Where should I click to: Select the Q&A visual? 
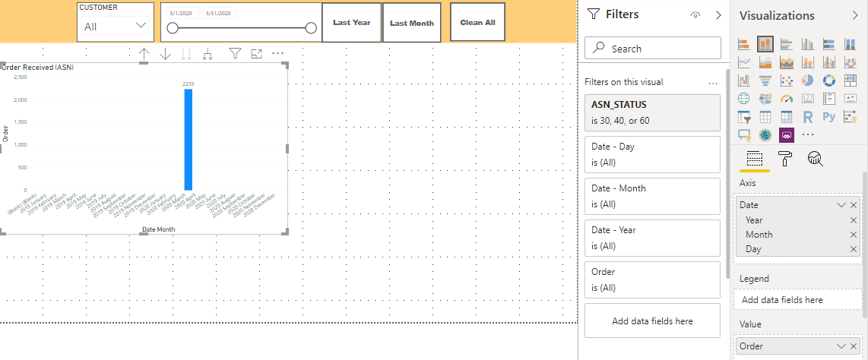coord(745,134)
